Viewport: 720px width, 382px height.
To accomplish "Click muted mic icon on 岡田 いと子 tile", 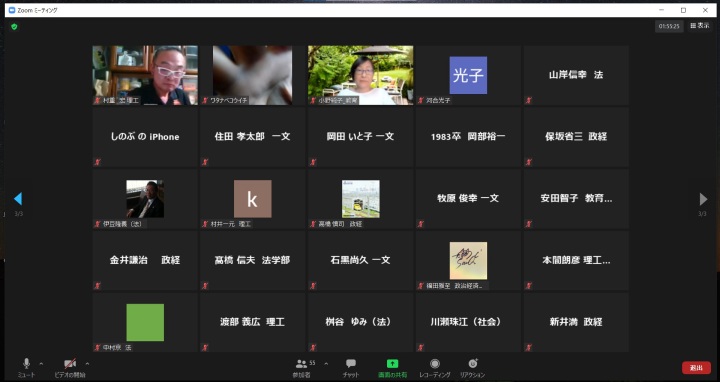I will (x=313, y=162).
